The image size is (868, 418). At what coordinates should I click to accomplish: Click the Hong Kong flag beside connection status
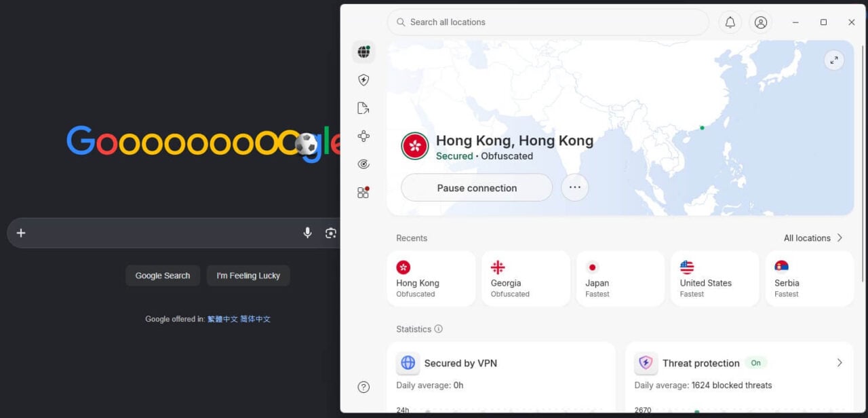point(414,146)
